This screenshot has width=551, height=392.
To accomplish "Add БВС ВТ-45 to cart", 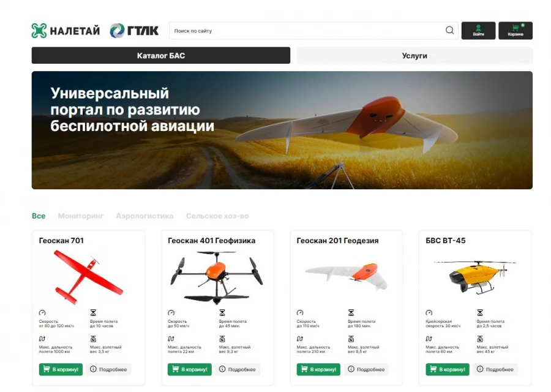I will [x=448, y=369].
